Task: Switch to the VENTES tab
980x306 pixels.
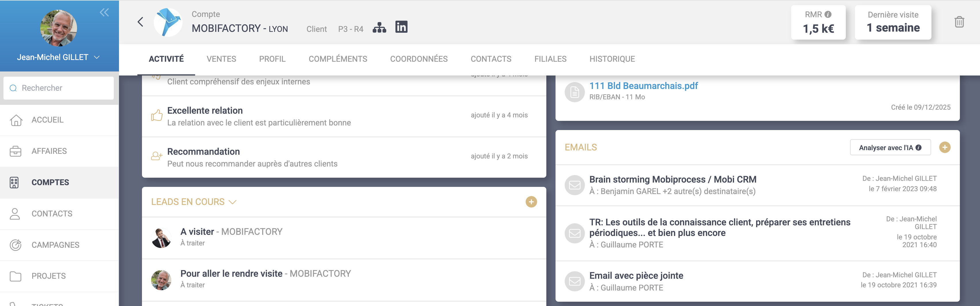Action: pos(221,59)
